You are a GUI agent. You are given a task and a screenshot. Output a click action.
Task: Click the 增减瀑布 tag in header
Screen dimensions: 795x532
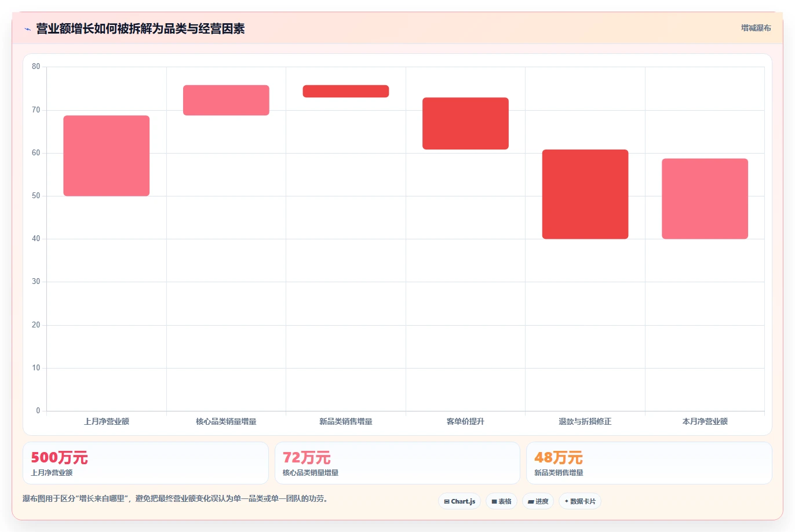click(756, 28)
